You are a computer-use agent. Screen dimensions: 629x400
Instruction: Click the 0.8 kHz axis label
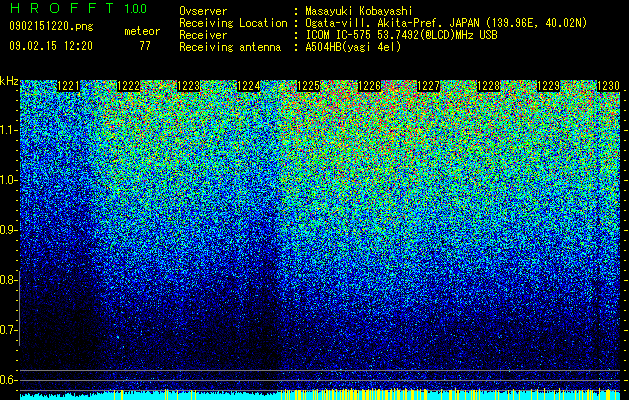8,280
